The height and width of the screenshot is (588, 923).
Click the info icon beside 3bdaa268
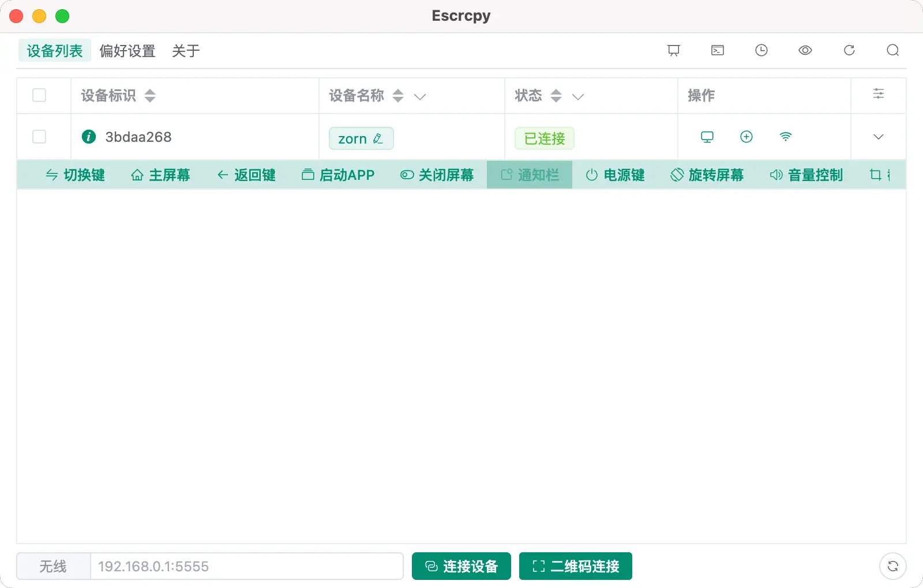tap(89, 137)
